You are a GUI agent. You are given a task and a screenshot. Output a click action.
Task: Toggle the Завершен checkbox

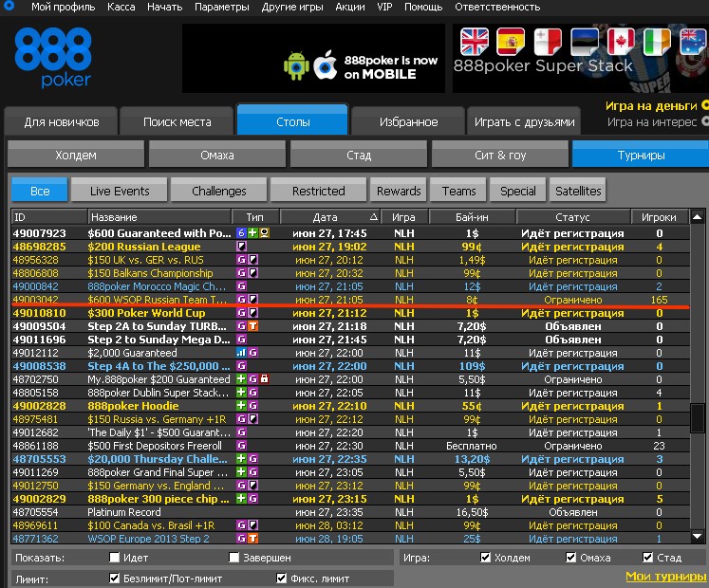pyautogui.click(x=233, y=558)
